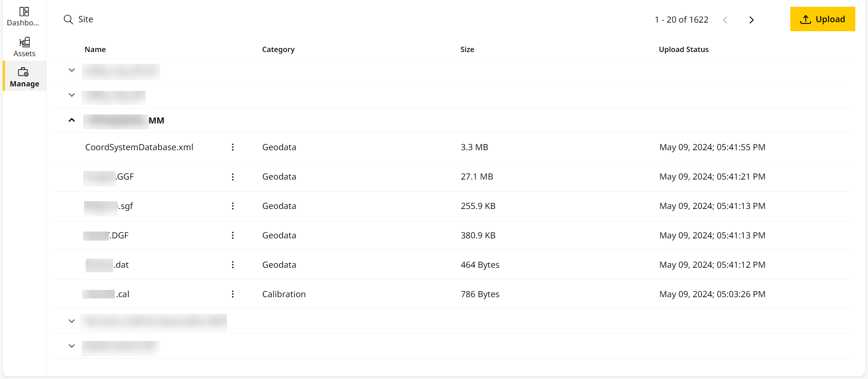Sort by the Name column header

click(x=95, y=49)
